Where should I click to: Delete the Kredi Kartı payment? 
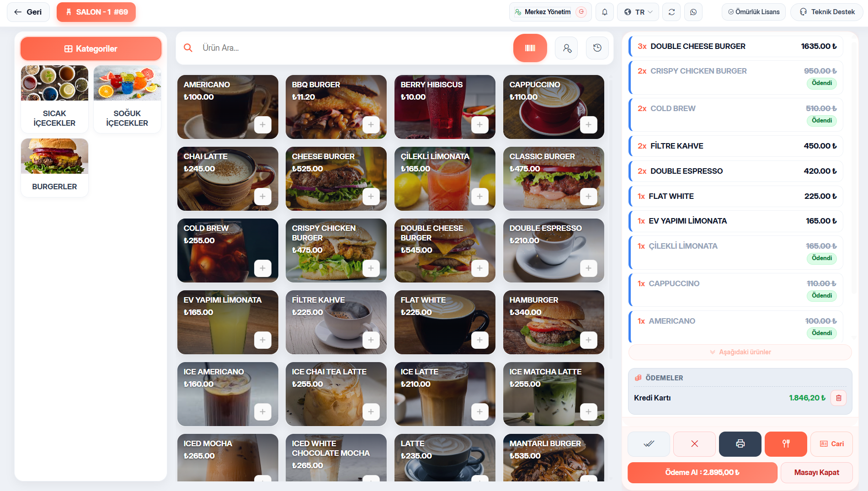point(838,398)
